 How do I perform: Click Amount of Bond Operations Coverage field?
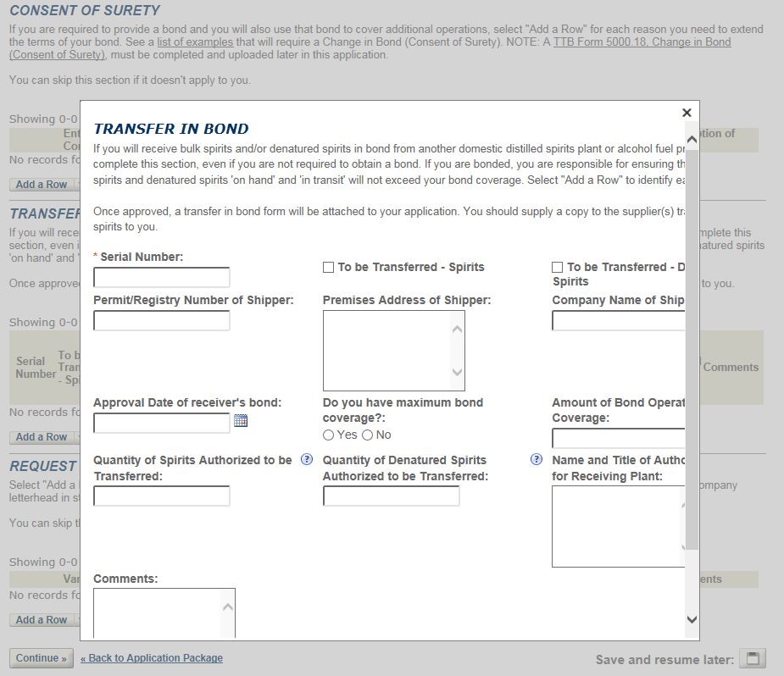(x=619, y=439)
